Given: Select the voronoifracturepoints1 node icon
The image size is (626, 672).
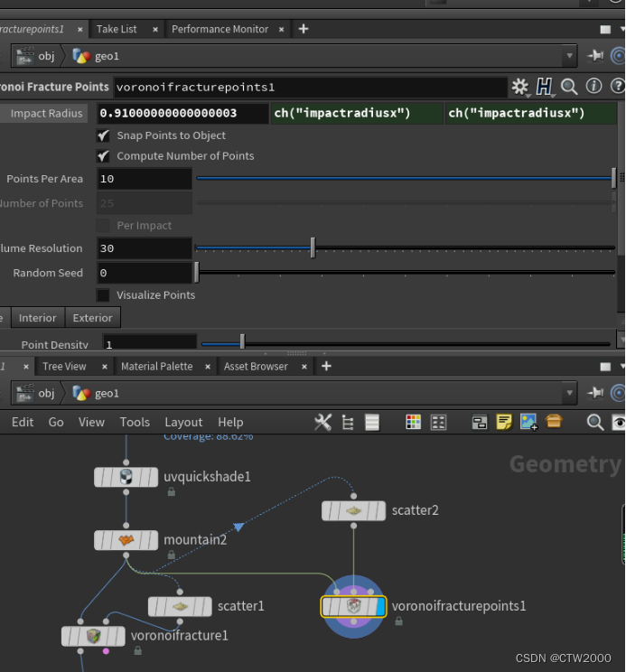Looking at the screenshot, I should coord(353,606).
